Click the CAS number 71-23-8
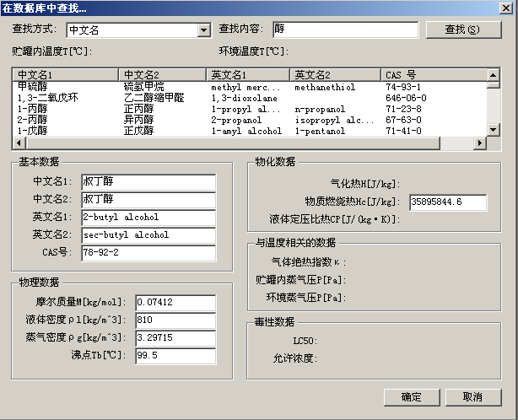Image resolution: width=518 pixels, height=420 pixels. 403,109
